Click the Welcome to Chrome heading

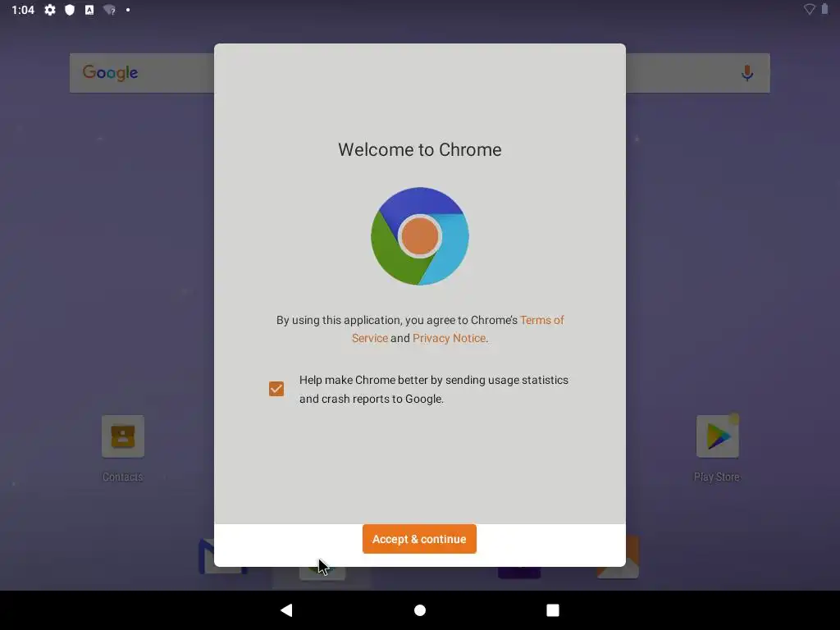(420, 149)
